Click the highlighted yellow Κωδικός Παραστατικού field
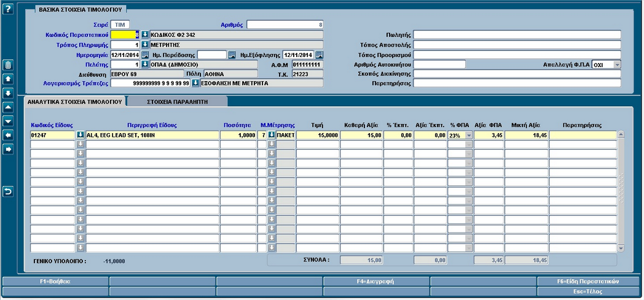The width and height of the screenshot is (644, 300). click(125, 34)
